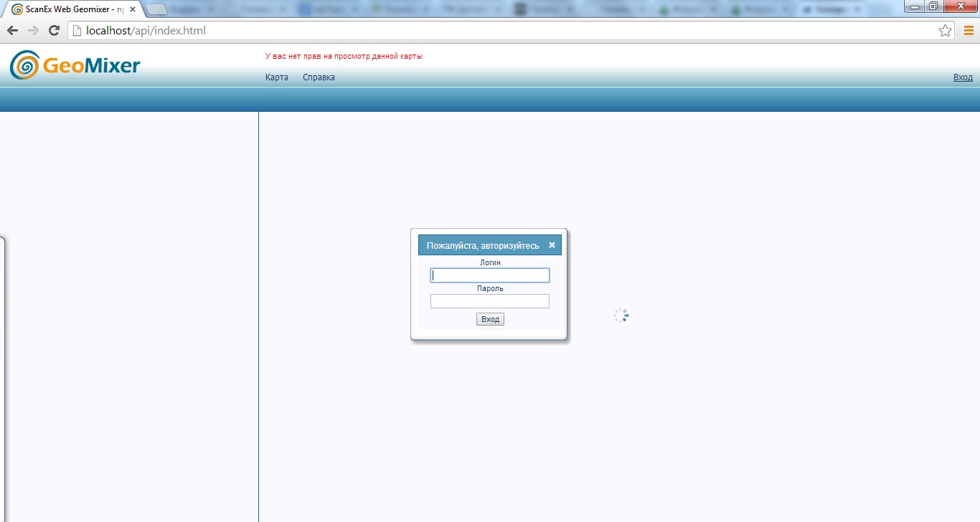Image resolution: width=980 pixels, height=522 pixels.
Task: Close the Chrome window
Action: 960,6
